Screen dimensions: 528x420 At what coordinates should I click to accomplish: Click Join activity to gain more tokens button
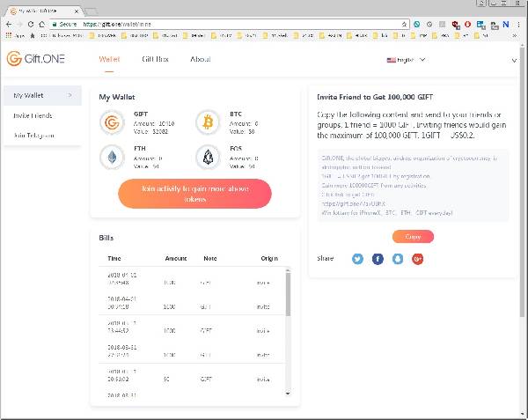click(194, 194)
